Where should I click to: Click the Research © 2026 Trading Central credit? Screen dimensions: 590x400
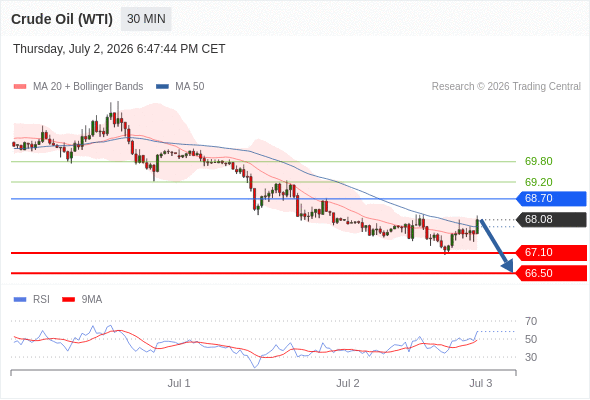click(x=506, y=87)
